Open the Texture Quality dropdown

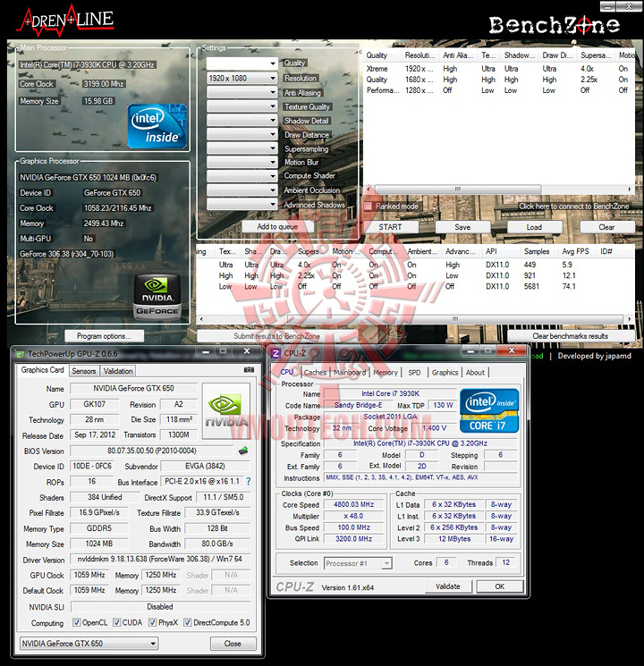241,106
